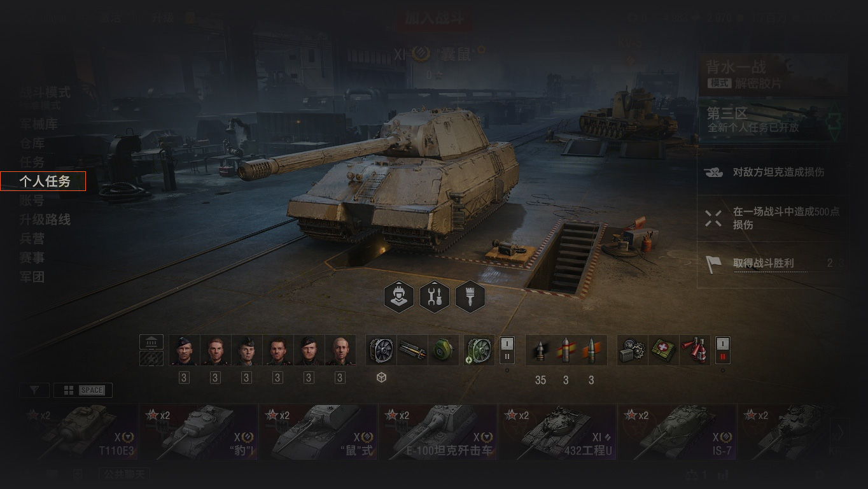Open the paintbrush exterior customization icon
Screen dimensions: 868x489
coord(470,296)
